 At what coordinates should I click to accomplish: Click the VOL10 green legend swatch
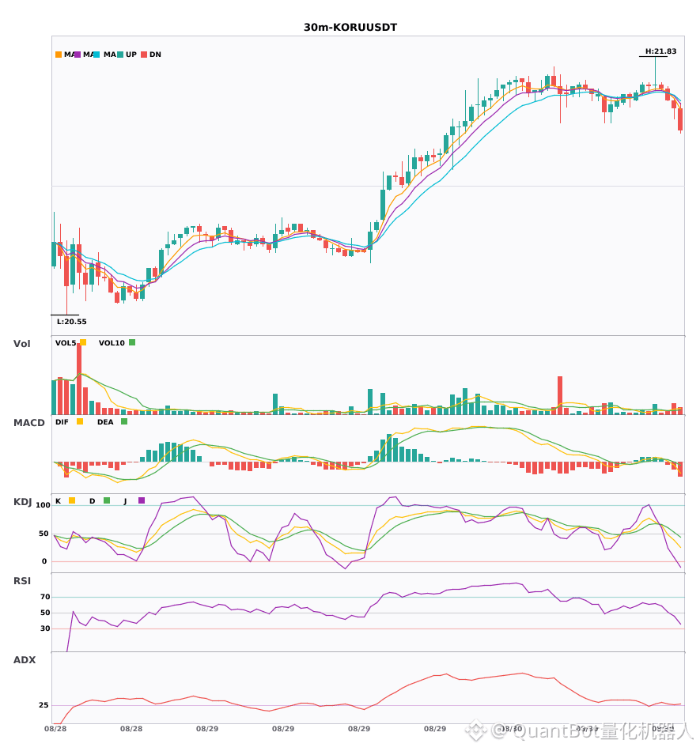point(132,342)
